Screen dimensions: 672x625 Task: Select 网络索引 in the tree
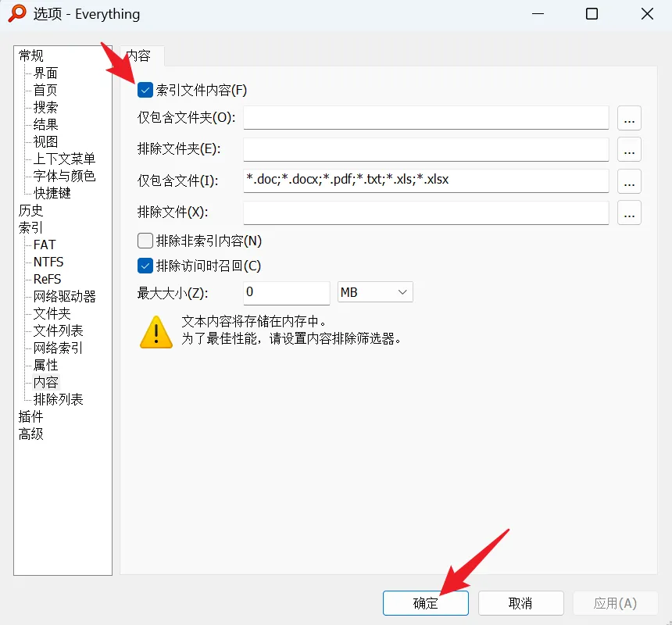[58, 348]
